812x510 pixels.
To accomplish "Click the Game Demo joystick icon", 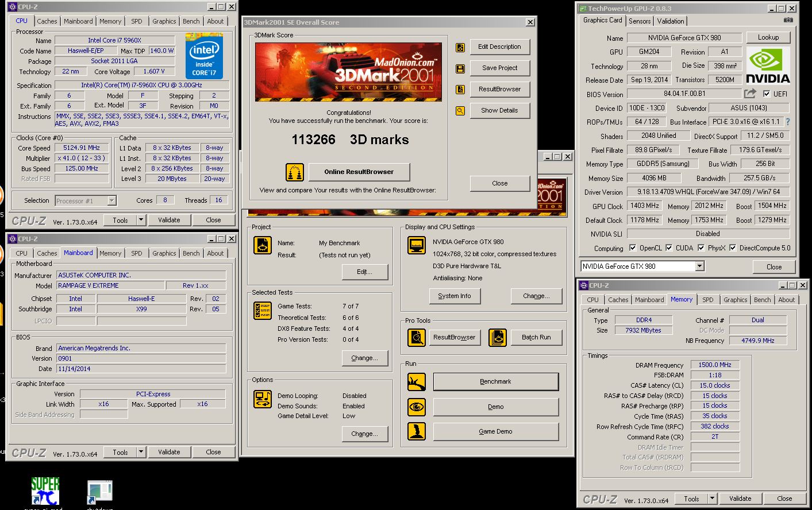I will coord(416,431).
